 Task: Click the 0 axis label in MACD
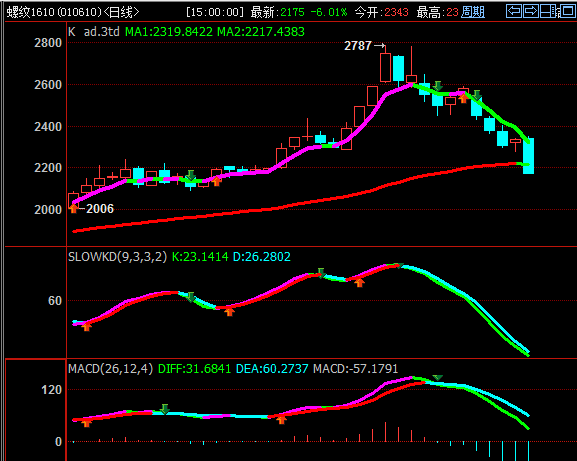[58, 442]
